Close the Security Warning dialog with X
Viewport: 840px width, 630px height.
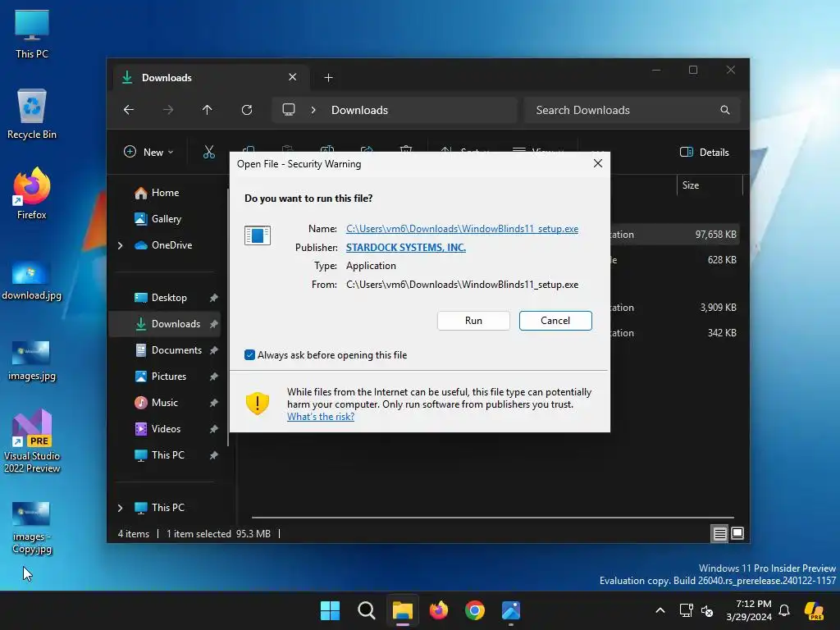598,163
